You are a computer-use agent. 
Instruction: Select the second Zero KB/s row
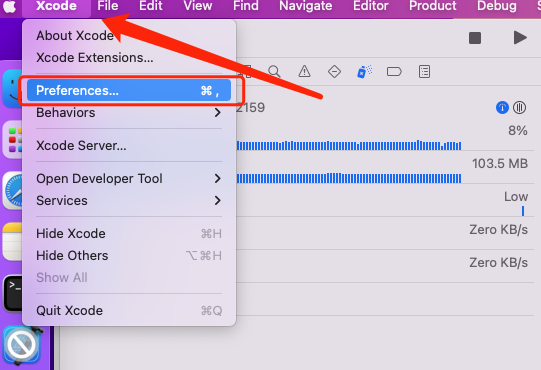point(385,266)
